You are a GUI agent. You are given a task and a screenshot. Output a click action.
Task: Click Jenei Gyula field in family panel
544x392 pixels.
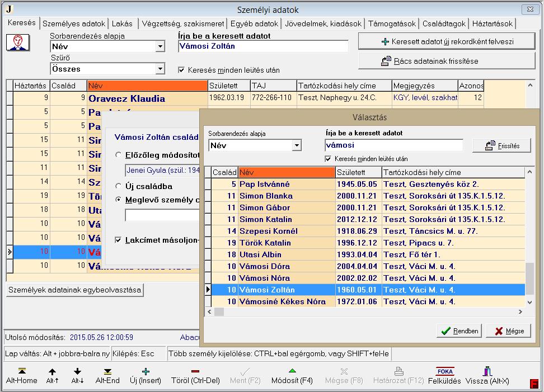(162, 170)
